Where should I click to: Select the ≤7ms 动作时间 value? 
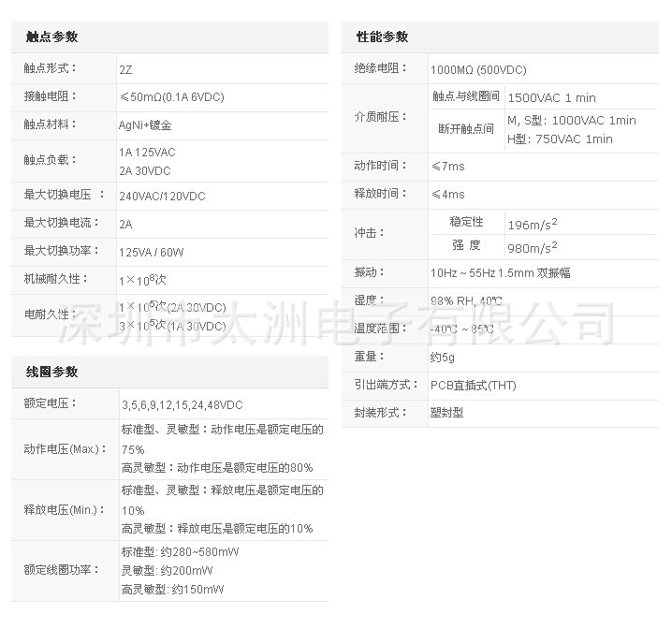[447, 167]
